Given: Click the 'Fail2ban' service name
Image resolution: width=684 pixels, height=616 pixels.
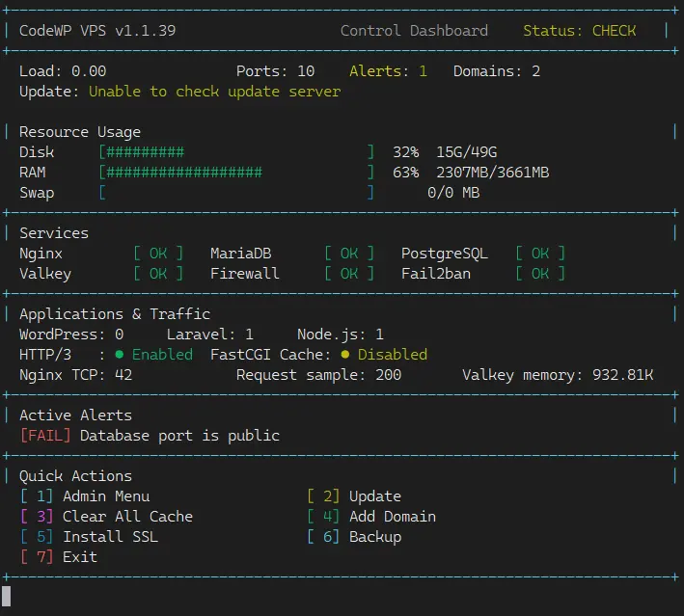Looking at the screenshot, I should (x=436, y=274).
